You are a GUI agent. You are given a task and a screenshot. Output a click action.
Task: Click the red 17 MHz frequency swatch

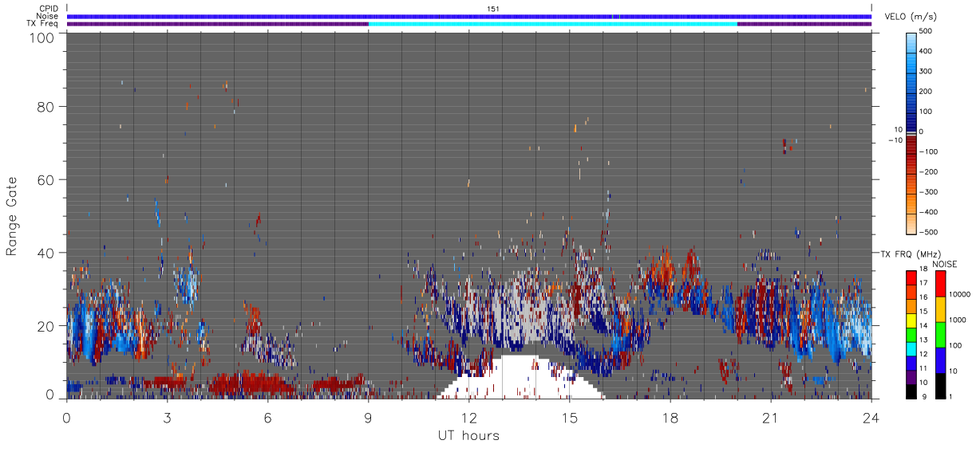[x=911, y=278]
